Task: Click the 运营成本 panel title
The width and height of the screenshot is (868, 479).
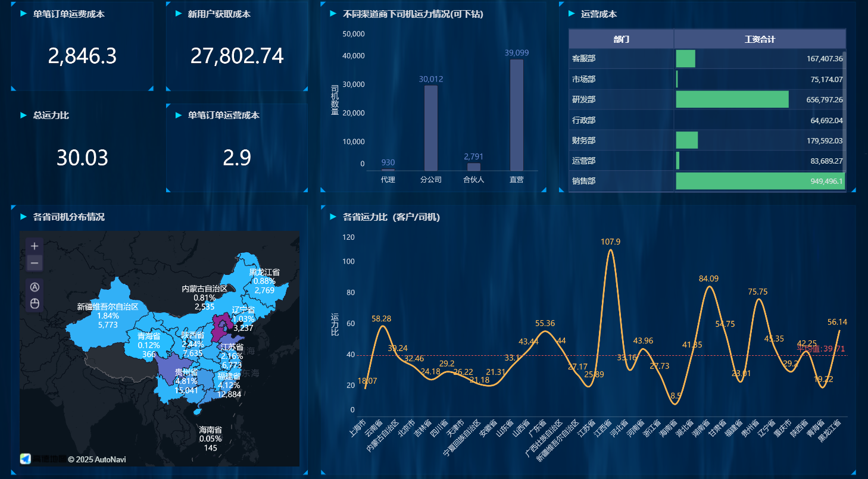Action: click(599, 14)
